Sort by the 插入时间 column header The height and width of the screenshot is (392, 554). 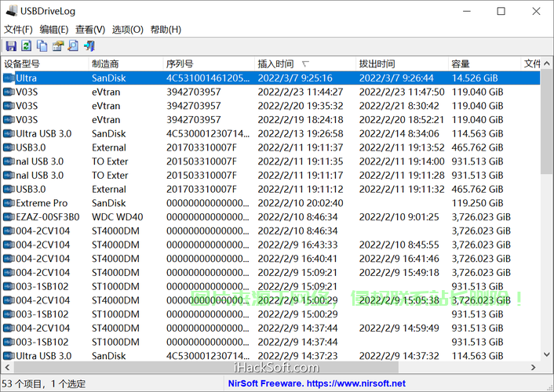(305, 64)
